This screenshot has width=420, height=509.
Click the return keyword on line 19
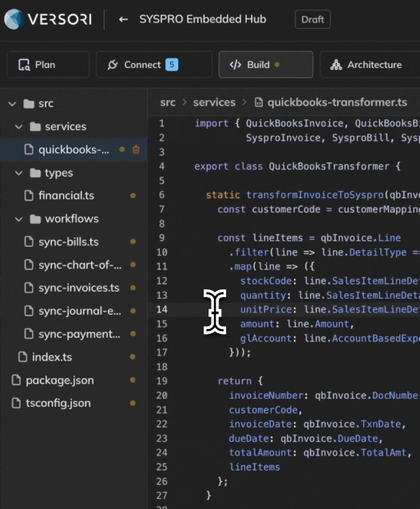[x=235, y=381]
